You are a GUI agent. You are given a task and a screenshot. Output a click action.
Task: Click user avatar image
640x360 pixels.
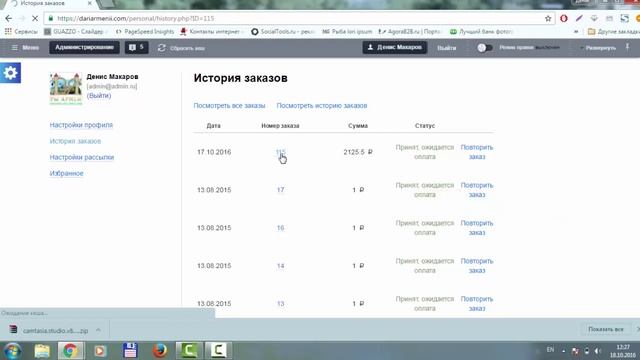coord(66,89)
